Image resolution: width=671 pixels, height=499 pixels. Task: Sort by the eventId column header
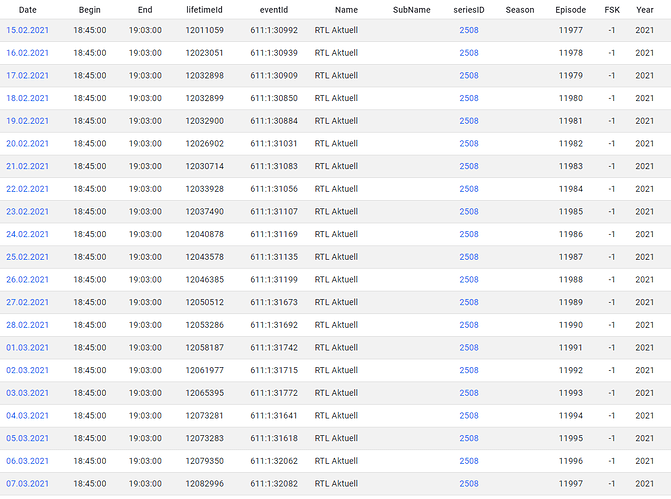point(274,10)
